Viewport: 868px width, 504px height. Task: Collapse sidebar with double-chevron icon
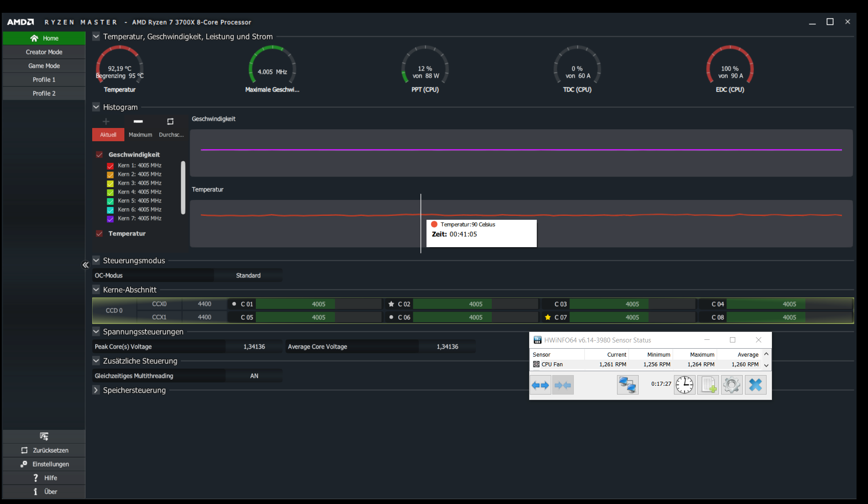86,265
